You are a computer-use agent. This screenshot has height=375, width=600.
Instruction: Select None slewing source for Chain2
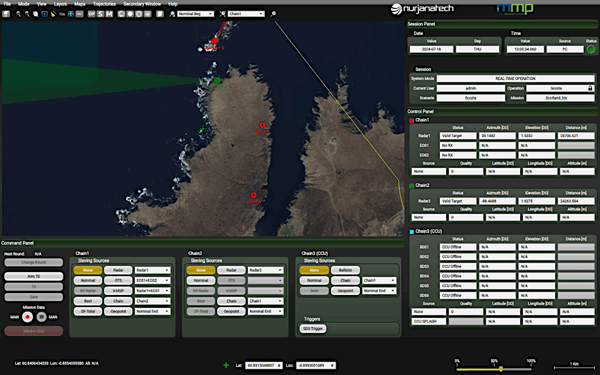(x=201, y=270)
